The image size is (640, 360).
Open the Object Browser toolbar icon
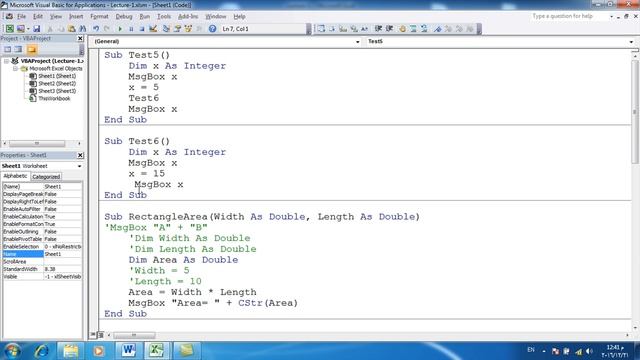188,29
